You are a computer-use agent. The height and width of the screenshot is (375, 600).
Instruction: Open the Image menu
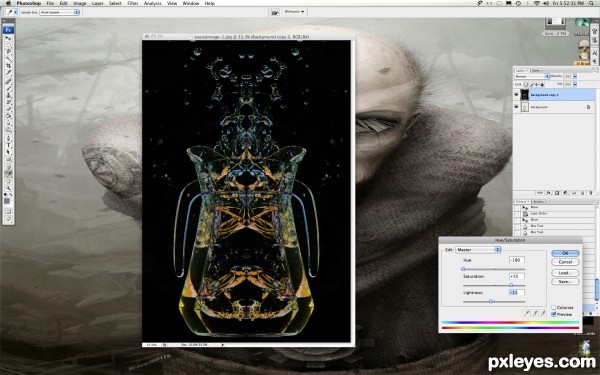tap(80, 3)
